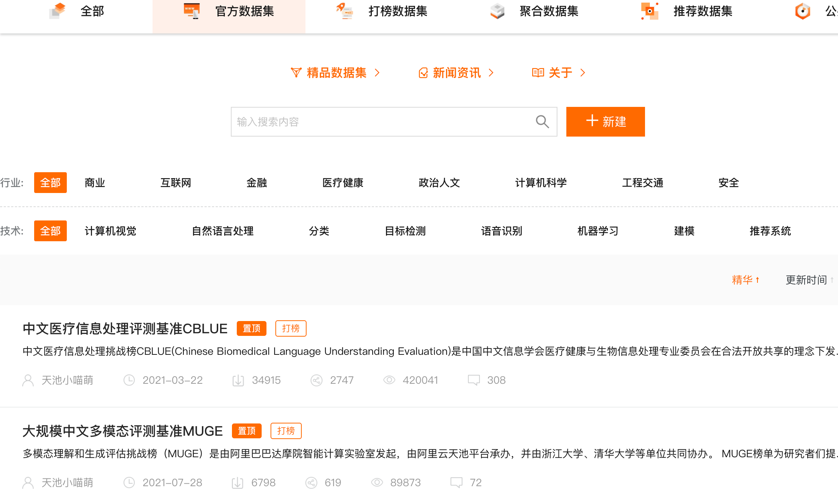Click the comments bubble icon under MUGE
This screenshot has height=504, width=838.
pos(457,482)
